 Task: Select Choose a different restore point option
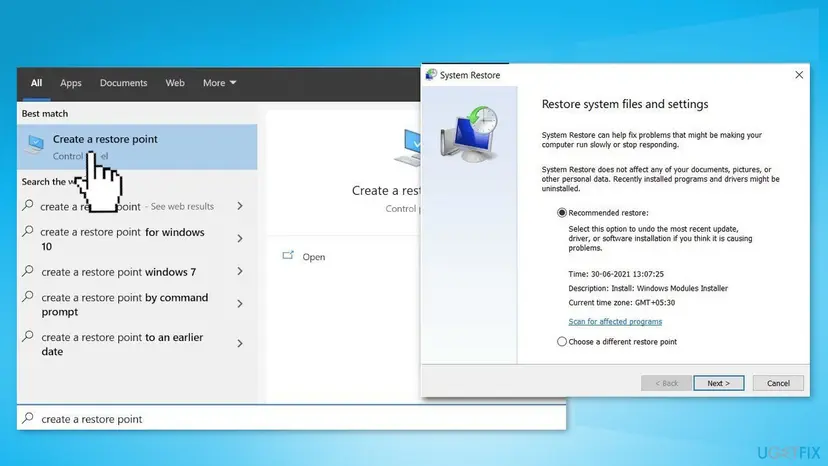[562, 341]
